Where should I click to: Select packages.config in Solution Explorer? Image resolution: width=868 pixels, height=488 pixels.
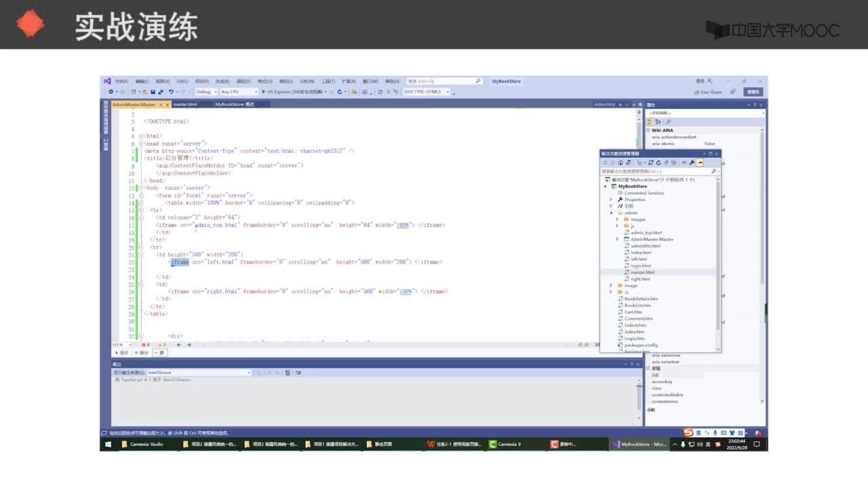coord(641,345)
